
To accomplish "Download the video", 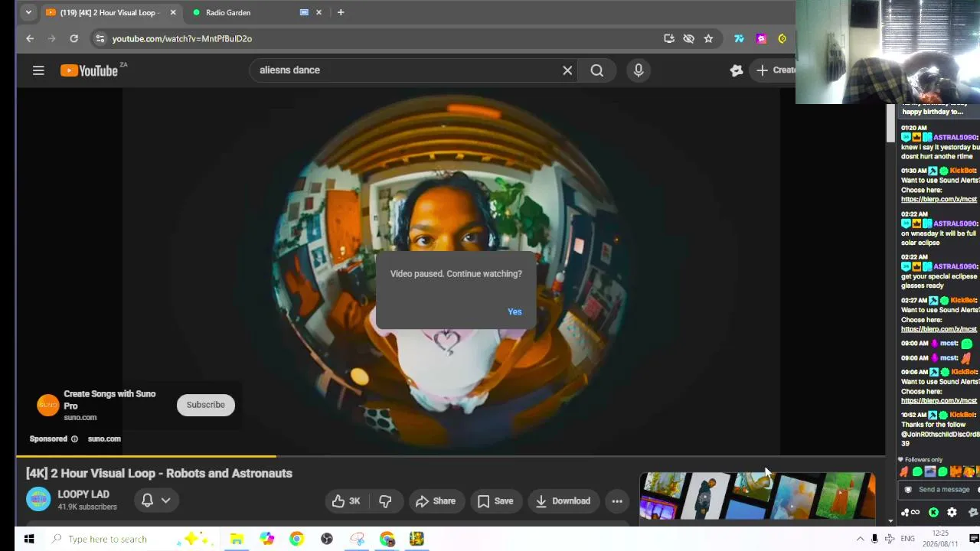I will point(563,501).
